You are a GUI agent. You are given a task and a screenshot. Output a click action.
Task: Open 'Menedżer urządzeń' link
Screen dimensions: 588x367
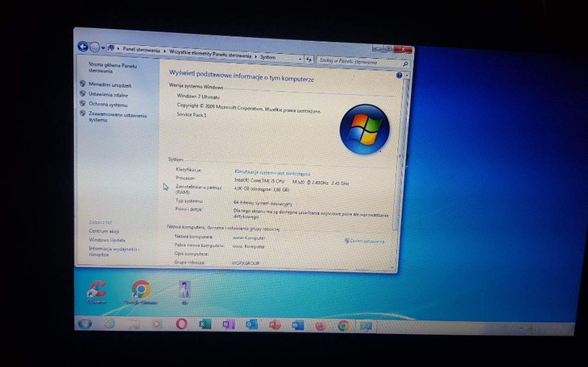[110, 85]
